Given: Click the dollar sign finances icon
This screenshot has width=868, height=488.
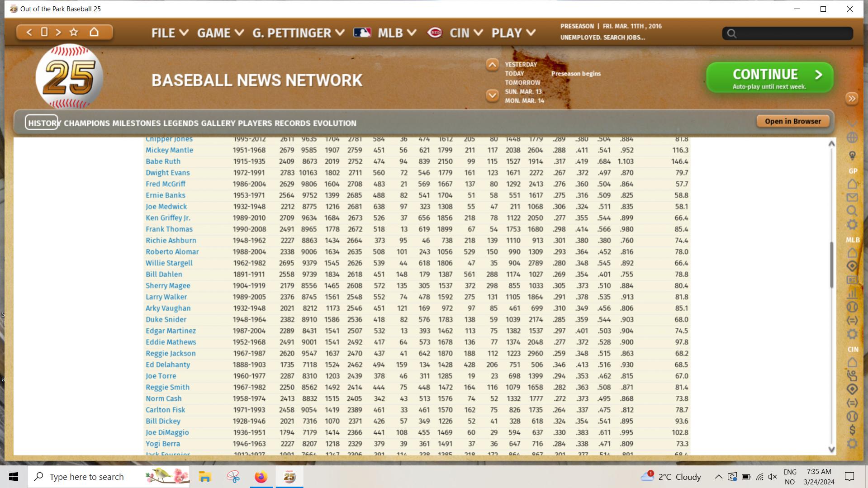Looking at the screenshot, I should [852, 430].
